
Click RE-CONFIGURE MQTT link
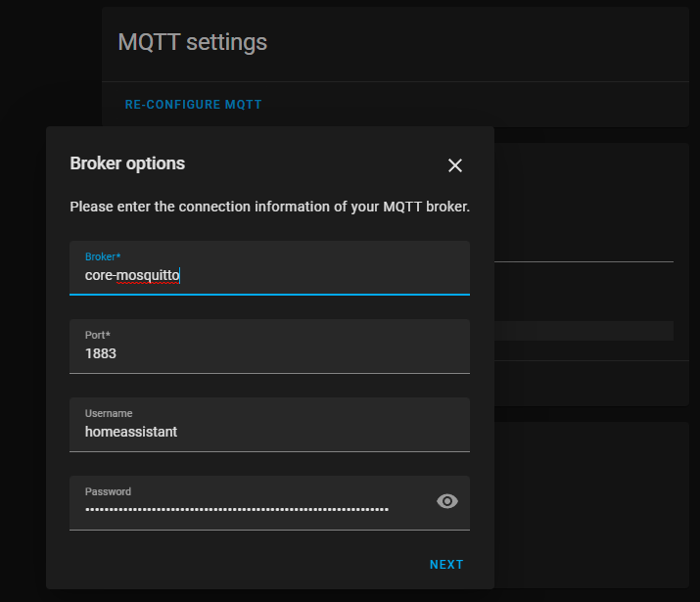pyautogui.click(x=193, y=105)
